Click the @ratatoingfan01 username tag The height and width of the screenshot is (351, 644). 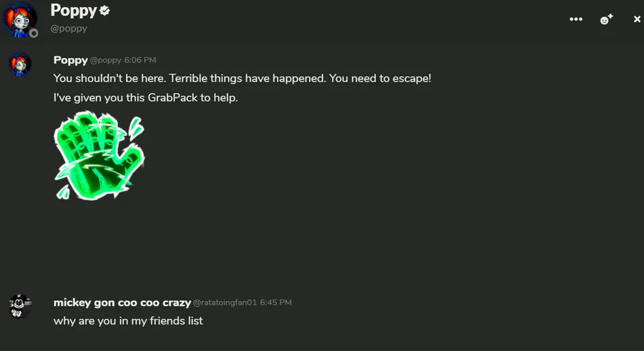click(225, 303)
